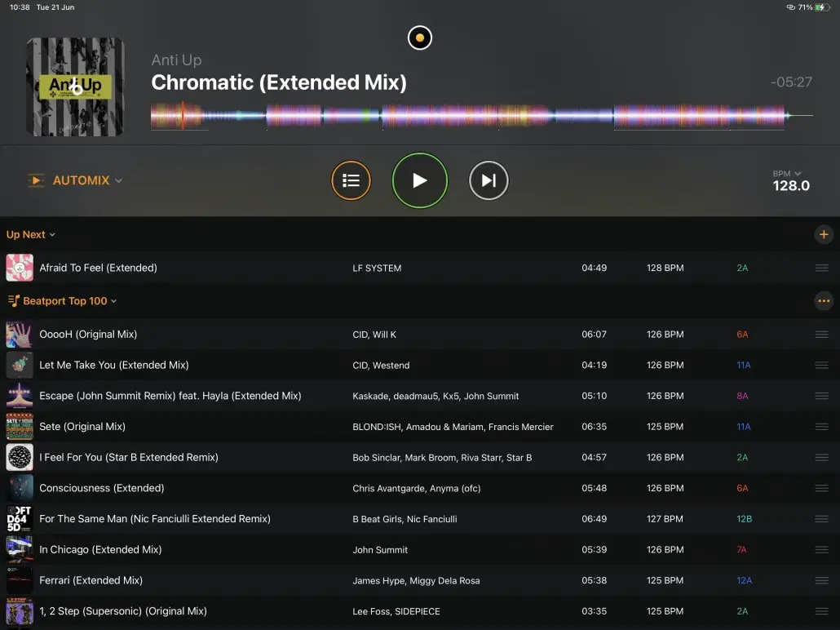The height and width of the screenshot is (630, 840).
Task: Click the 12B key on For The Same Man
Action: tap(744, 519)
